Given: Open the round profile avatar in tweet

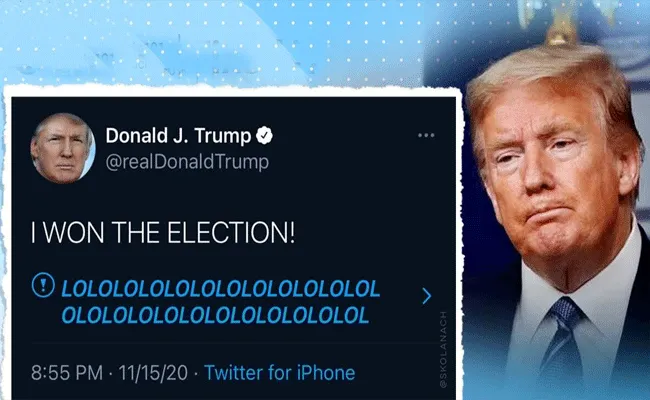Looking at the screenshot, I should click(x=63, y=148).
